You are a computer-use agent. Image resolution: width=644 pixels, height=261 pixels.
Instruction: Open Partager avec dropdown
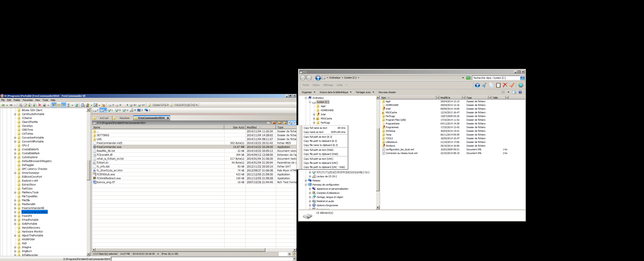tap(365, 92)
